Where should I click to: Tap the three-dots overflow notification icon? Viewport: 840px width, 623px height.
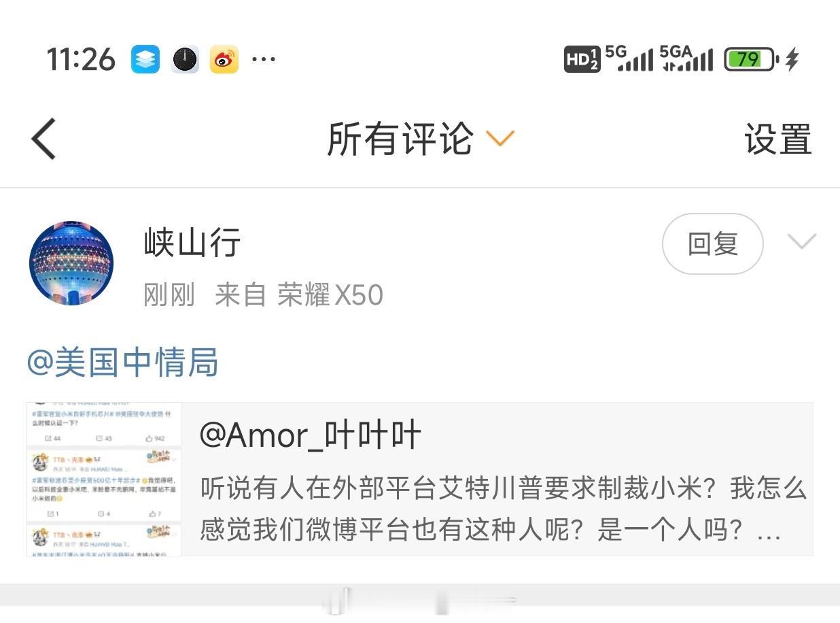click(264, 60)
